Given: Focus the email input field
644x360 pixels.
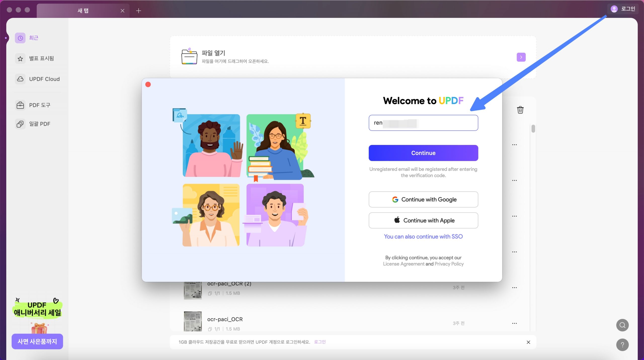Looking at the screenshot, I should [x=423, y=123].
